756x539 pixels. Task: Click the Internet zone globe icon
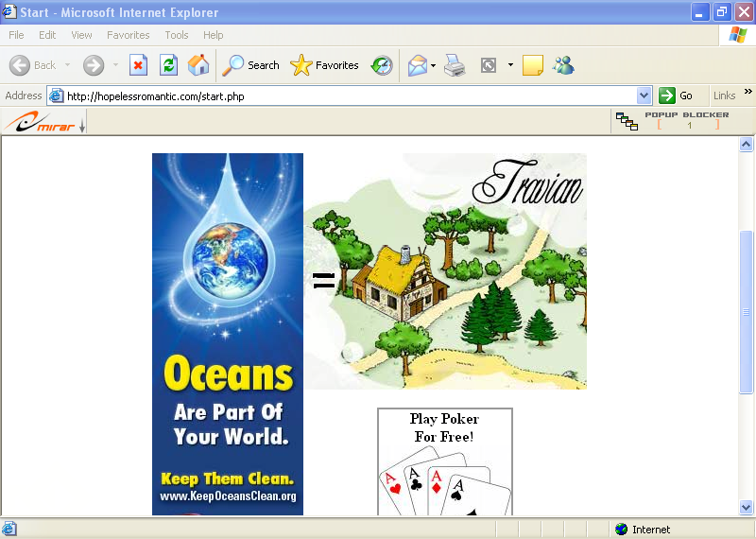pos(622,530)
